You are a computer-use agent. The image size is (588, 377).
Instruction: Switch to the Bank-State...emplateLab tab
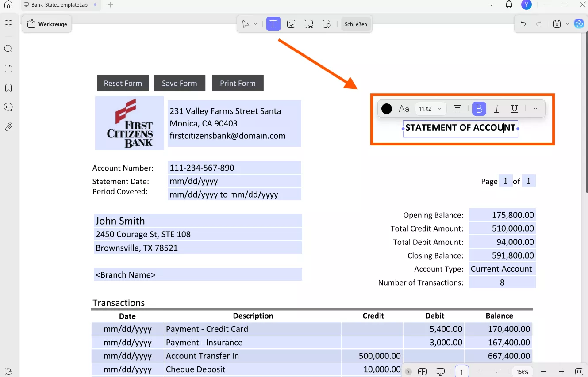[59, 5]
